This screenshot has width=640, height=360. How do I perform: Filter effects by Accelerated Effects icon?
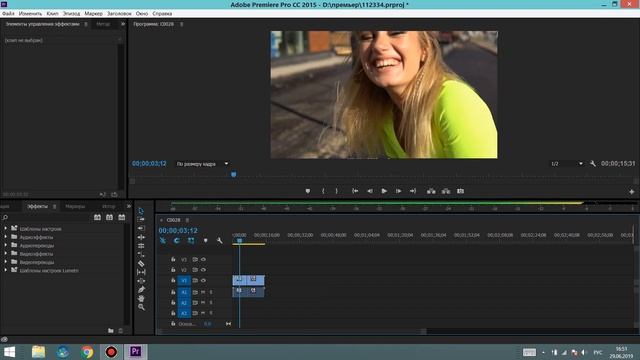pos(97,218)
